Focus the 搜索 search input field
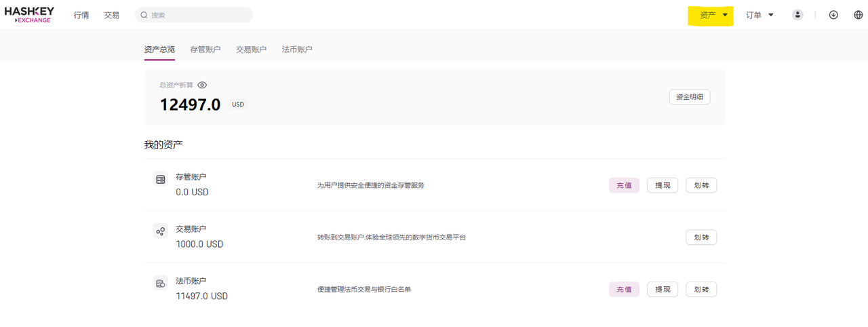Viewport: 868px width, 327px height. point(194,15)
